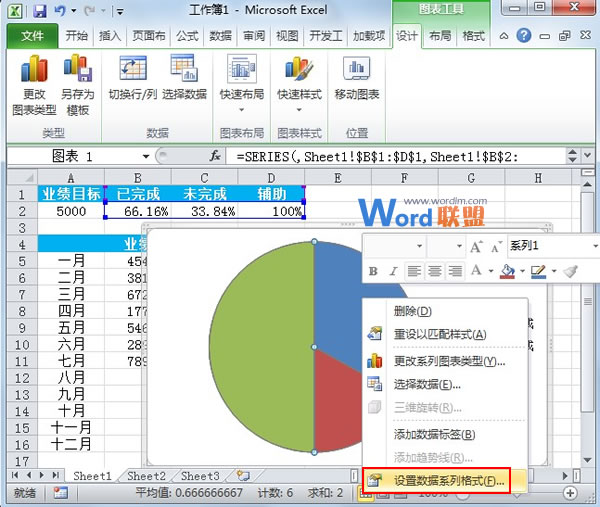The width and height of the screenshot is (600, 507).
Task: Click the formula bar with SERIES formula
Action: tap(396, 156)
